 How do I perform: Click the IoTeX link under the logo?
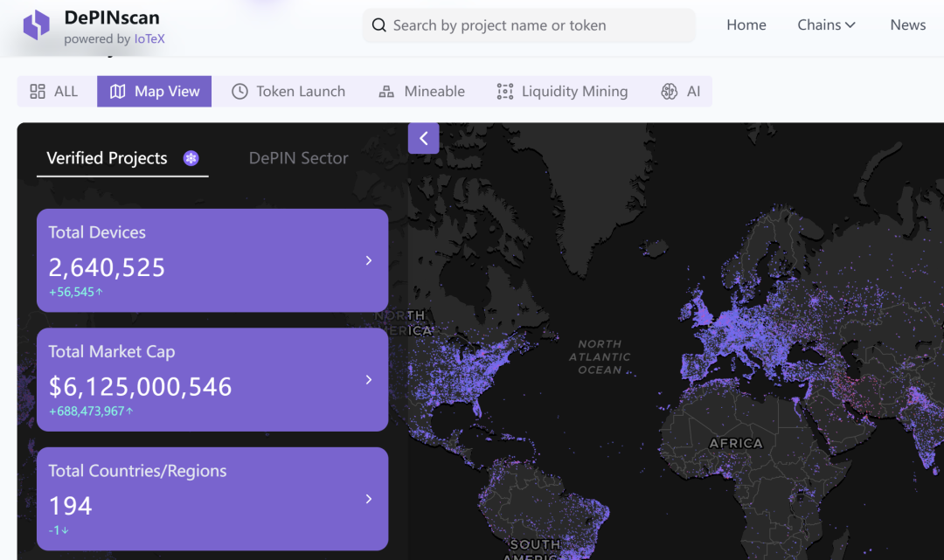click(149, 39)
